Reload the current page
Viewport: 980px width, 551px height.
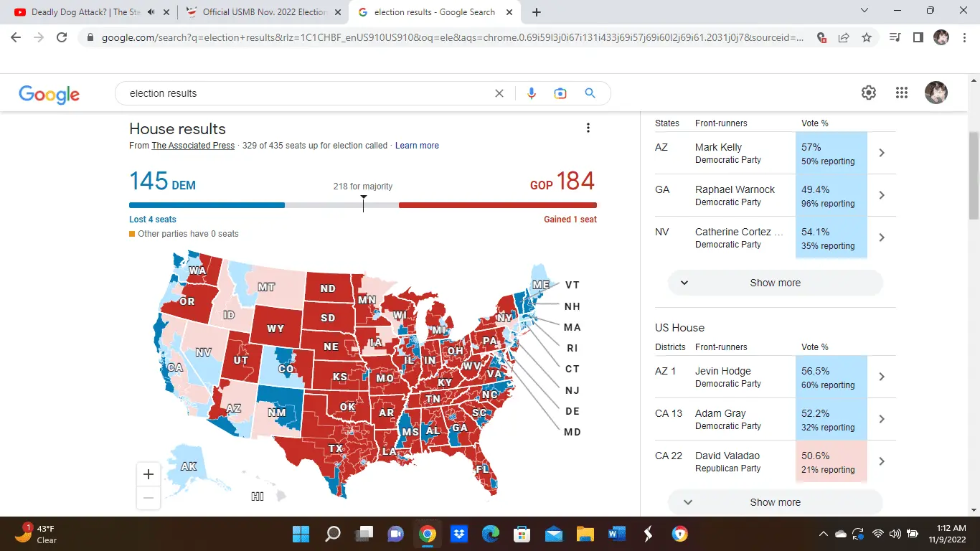[x=62, y=38]
